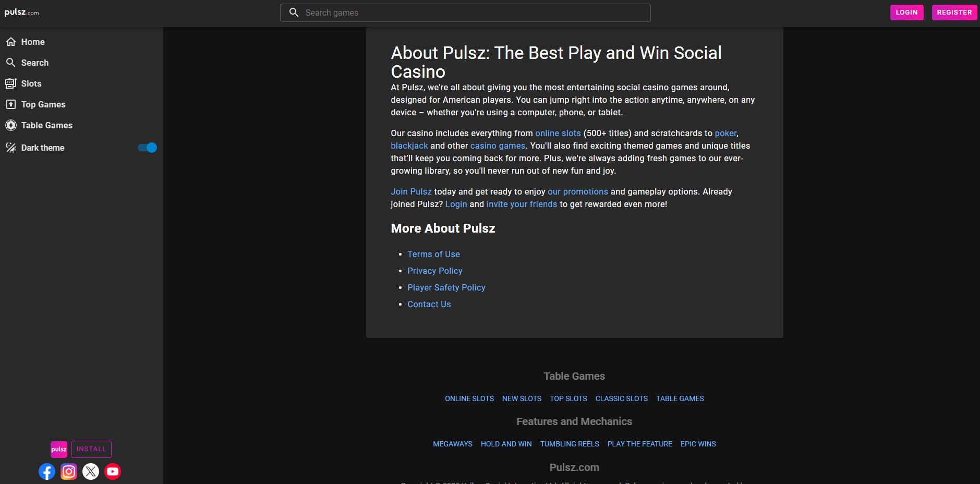Open the Instagram social icon

click(69, 471)
